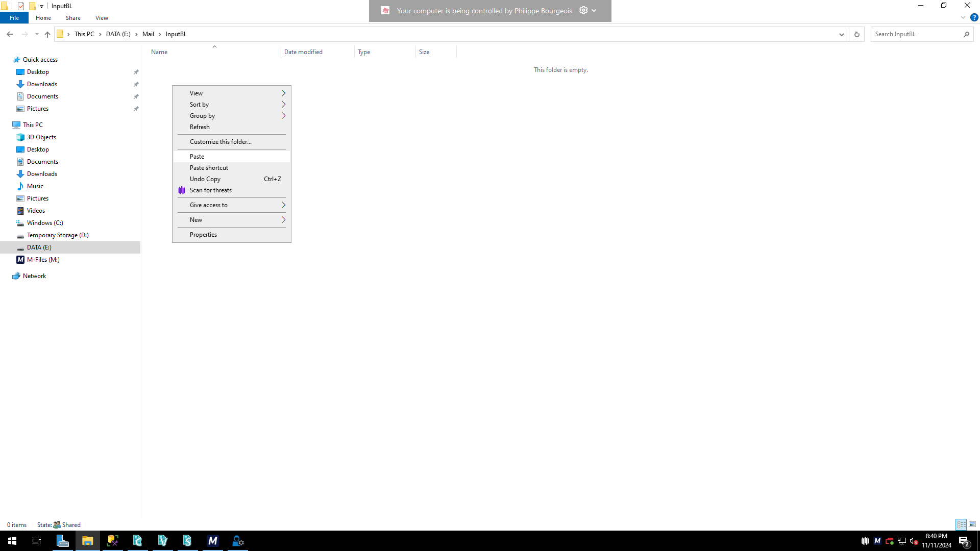Select 'This PC' in the address breadcrumb

84,34
